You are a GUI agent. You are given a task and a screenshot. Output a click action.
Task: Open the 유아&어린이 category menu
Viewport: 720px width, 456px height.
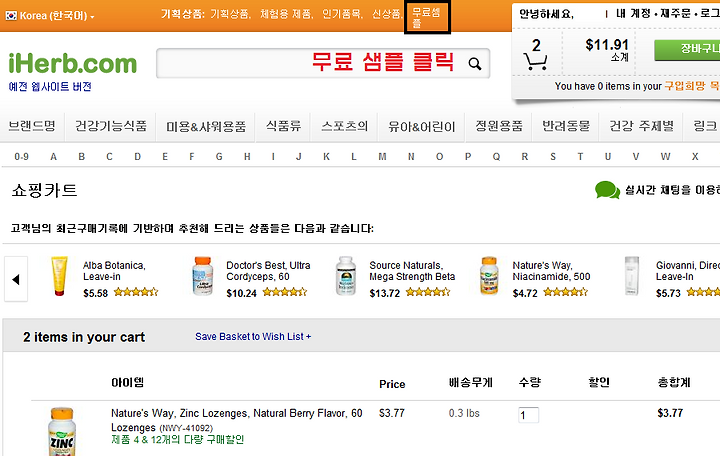(422, 126)
